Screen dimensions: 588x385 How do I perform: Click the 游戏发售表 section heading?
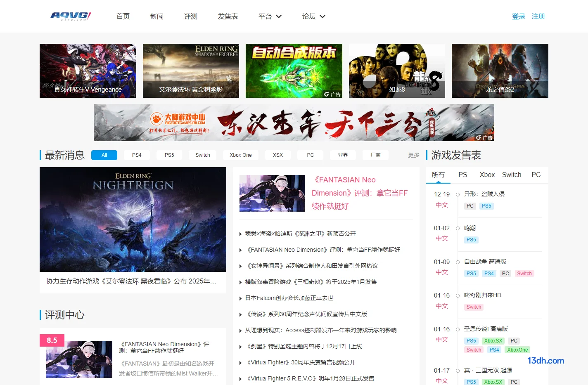(456, 155)
